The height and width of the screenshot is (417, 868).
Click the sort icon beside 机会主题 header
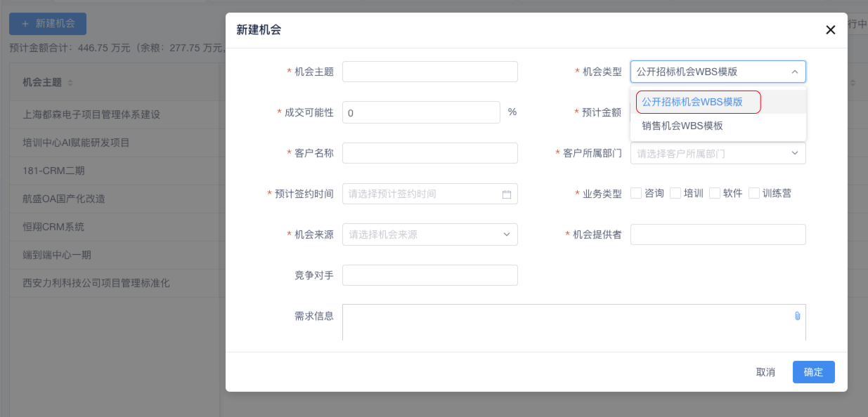click(70, 83)
